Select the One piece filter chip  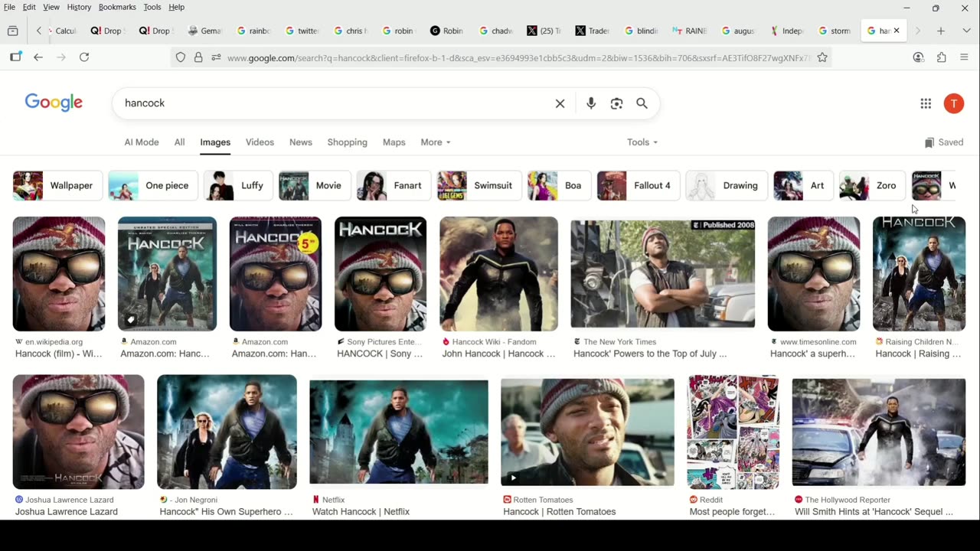tap(152, 186)
